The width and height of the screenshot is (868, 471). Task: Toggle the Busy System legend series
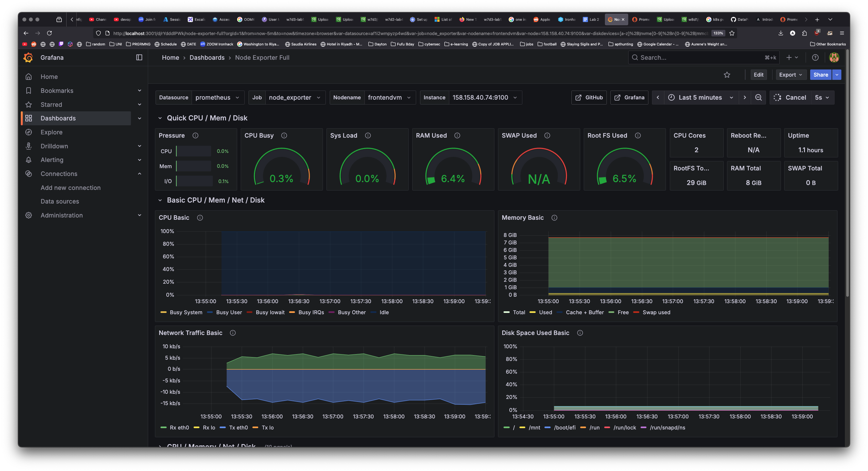pyautogui.click(x=186, y=312)
